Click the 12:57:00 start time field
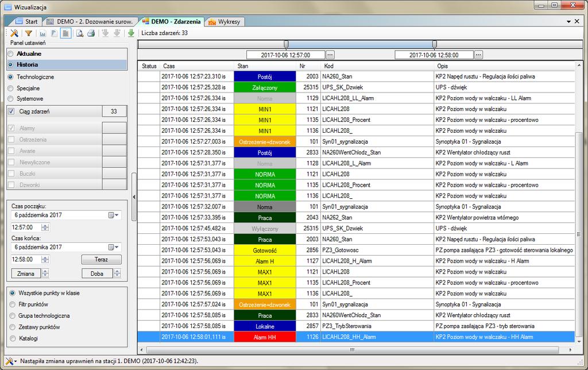Image resolution: width=588 pixels, height=370 pixels. point(26,228)
